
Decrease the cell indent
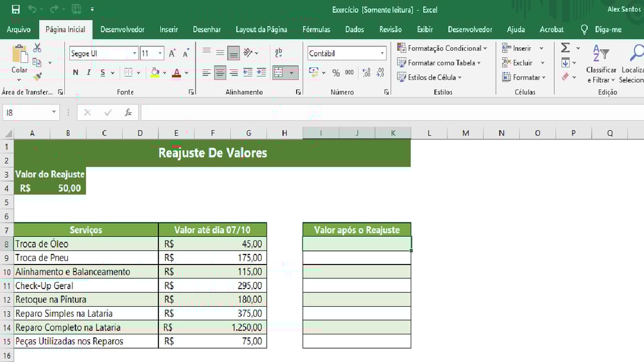pos(248,73)
